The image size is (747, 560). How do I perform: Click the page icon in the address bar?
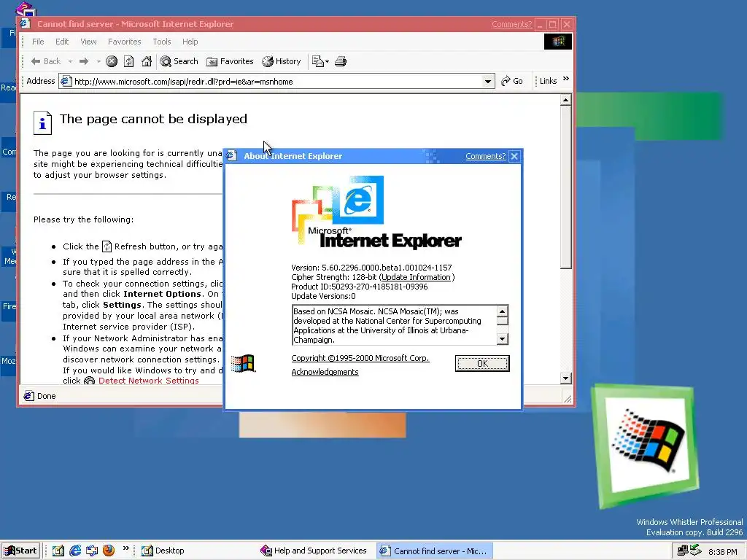click(x=66, y=82)
